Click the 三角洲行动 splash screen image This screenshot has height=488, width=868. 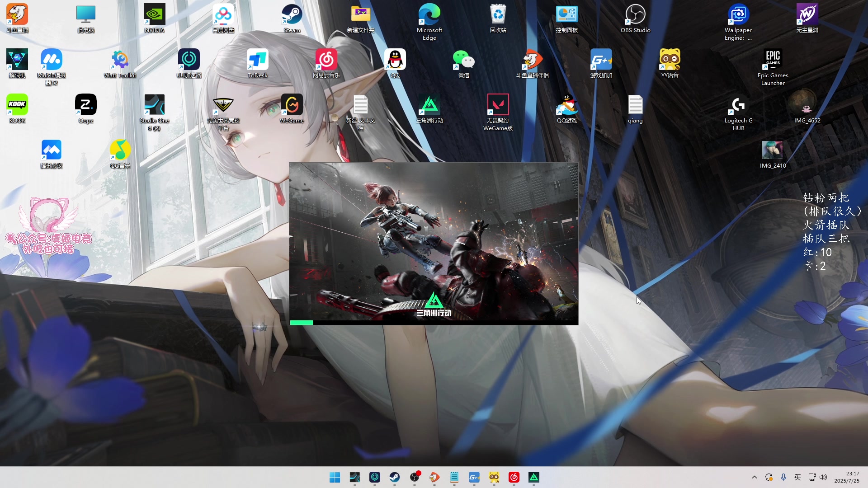pyautogui.click(x=434, y=244)
